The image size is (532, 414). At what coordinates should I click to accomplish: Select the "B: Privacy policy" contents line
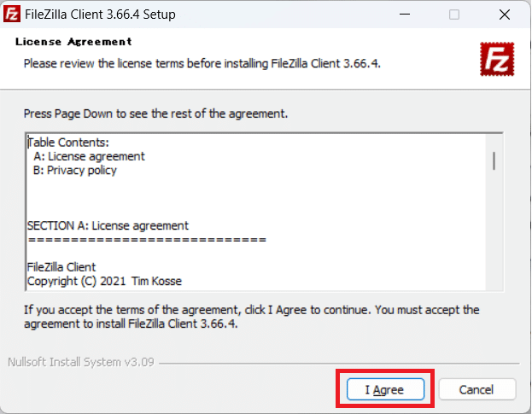pyautogui.click(x=75, y=170)
